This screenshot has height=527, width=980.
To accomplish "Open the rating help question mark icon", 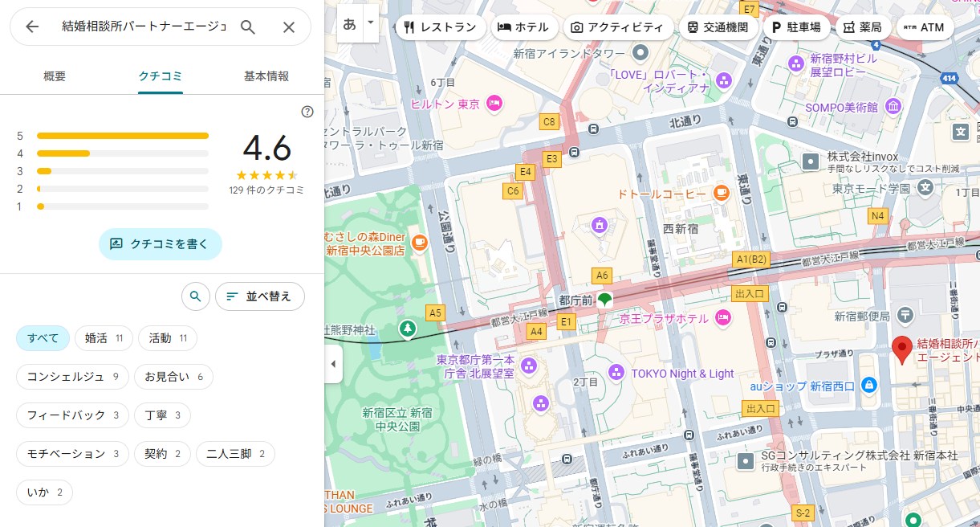I will pyautogui.click(x=307, y=112).
